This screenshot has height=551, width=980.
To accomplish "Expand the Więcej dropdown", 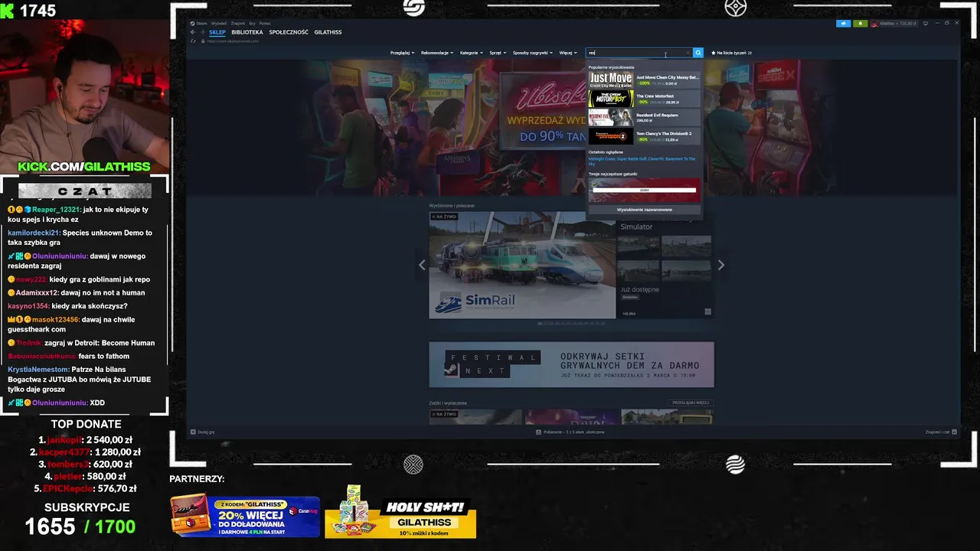I will [567, 53].
